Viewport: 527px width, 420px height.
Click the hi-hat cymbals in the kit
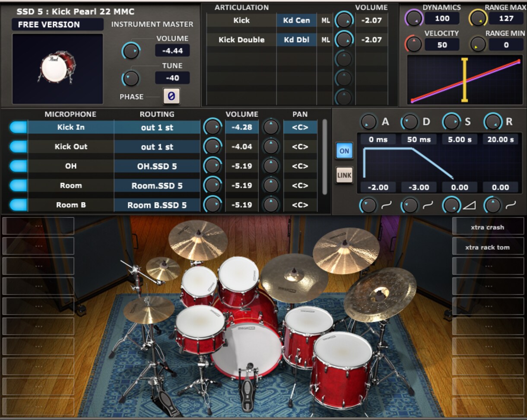[x=149, y=309]
